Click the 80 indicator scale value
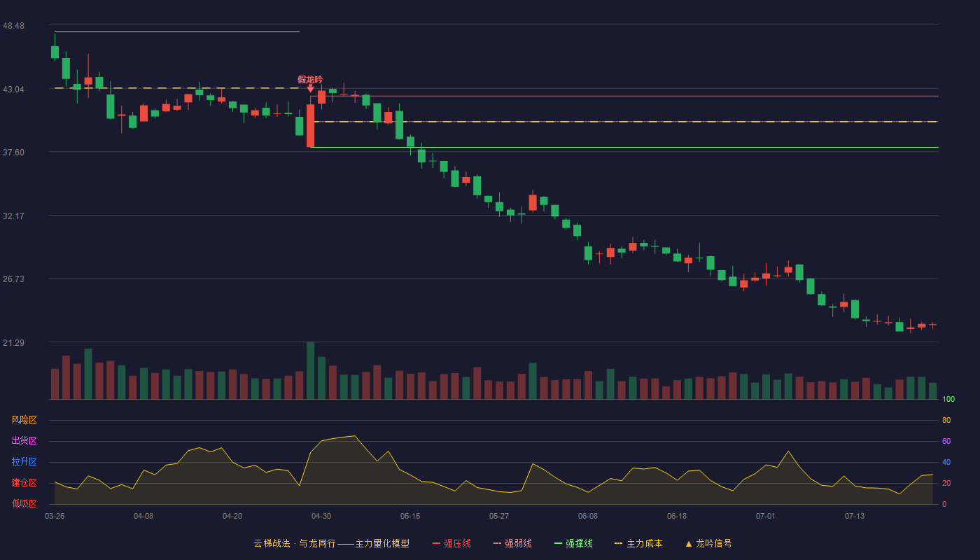The image size is (980, 560). point(946,420)
